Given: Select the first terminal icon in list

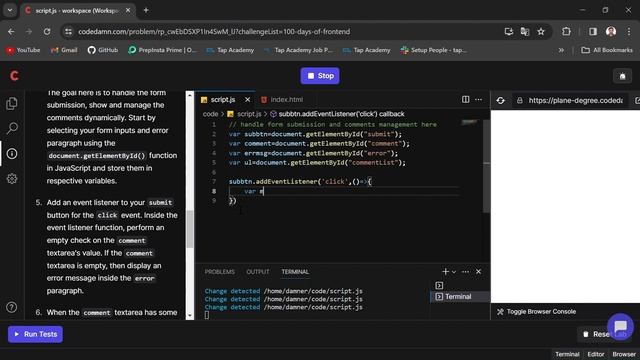Looking at the screenshot, I should coord(439,285).
